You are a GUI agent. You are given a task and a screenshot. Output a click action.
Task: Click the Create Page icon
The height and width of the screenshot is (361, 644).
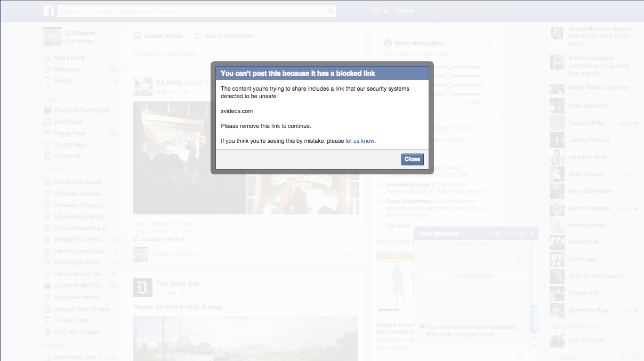(47, 145)
